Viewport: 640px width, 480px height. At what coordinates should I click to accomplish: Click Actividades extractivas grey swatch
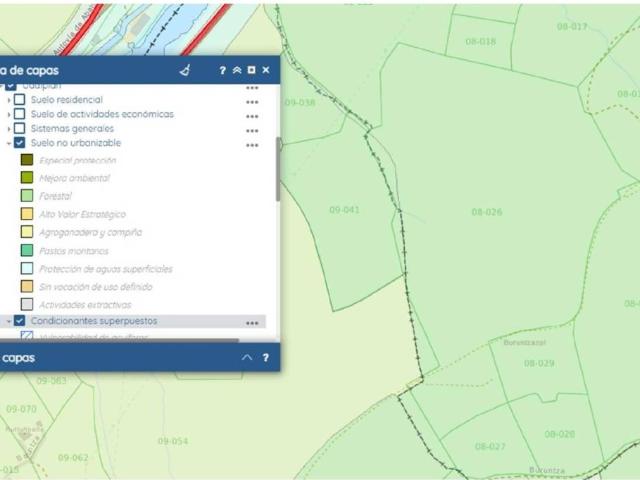27,304
